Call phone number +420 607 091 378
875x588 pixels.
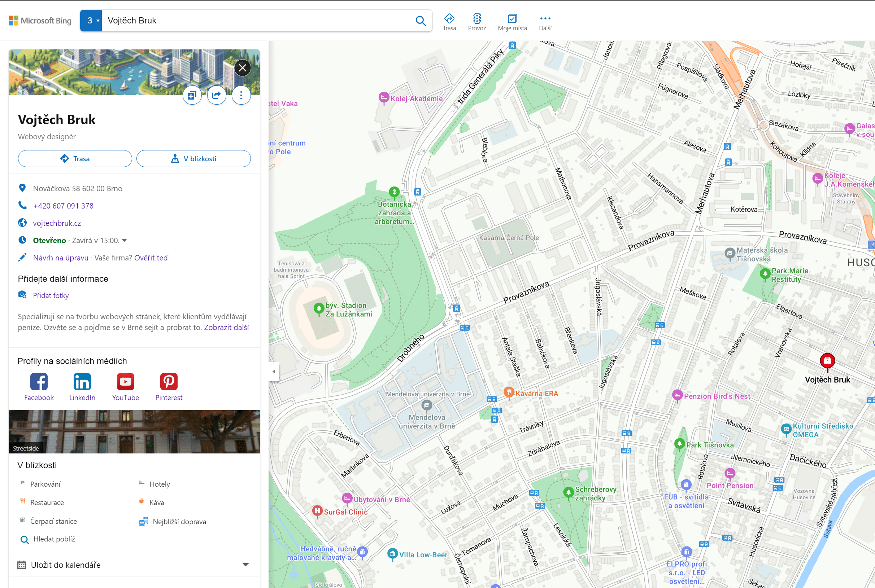(x=63, y=206)
